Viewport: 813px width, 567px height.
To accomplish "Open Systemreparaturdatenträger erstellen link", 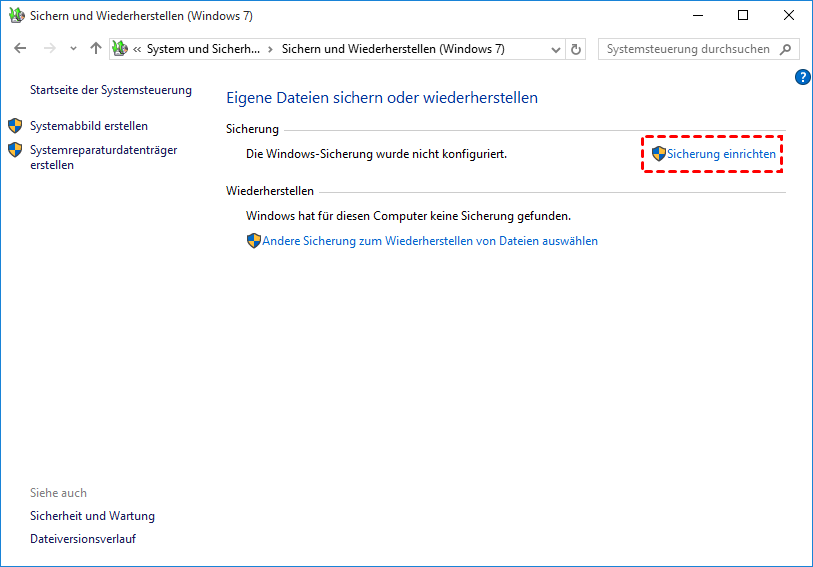I will coord(104,157).
